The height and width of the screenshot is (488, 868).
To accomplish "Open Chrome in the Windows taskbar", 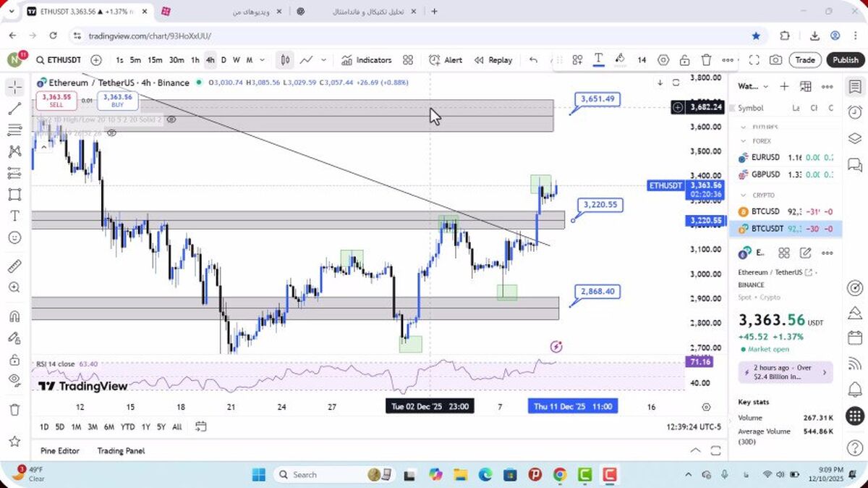I will 560,475.
